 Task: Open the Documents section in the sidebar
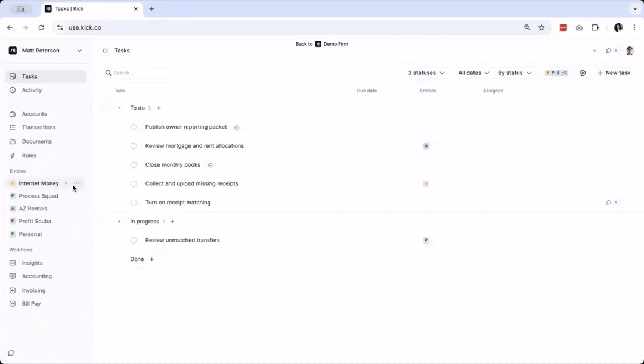pyautogui.click(x=36, y=141)
